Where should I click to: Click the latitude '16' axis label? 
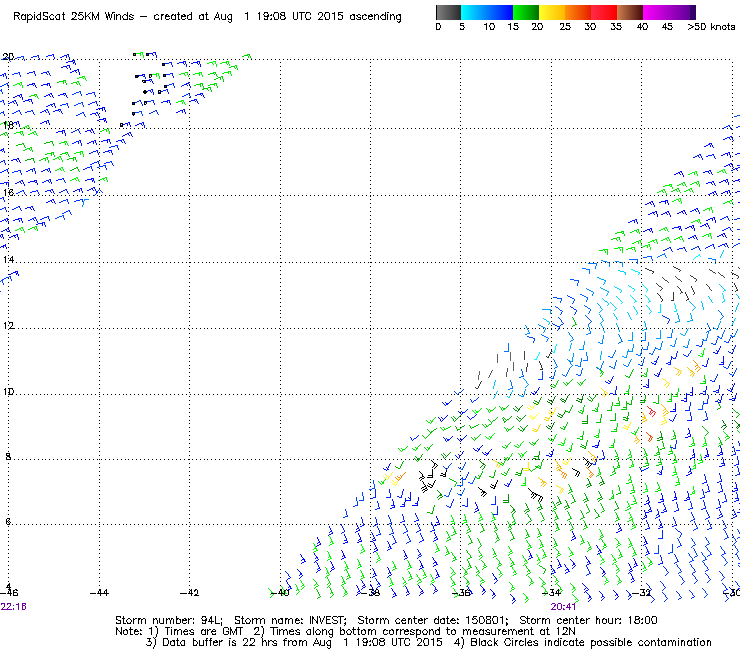click(x=8, y=193)
